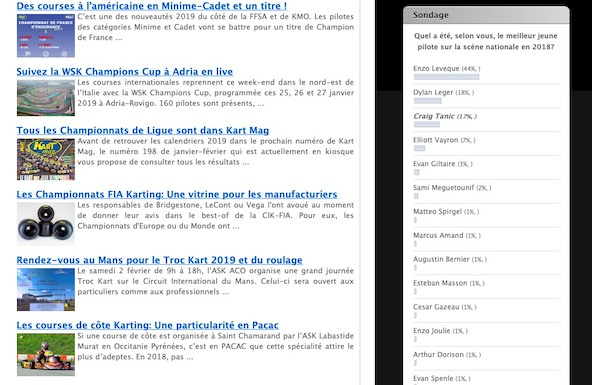Click the Bridgestone, LeCont ou Vega excerpt text

point(216,216)
